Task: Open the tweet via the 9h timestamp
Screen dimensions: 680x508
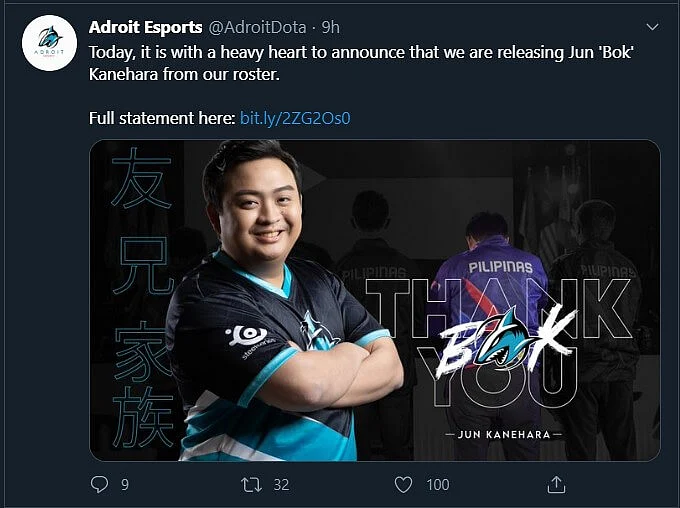Action: tap(330, 27)
